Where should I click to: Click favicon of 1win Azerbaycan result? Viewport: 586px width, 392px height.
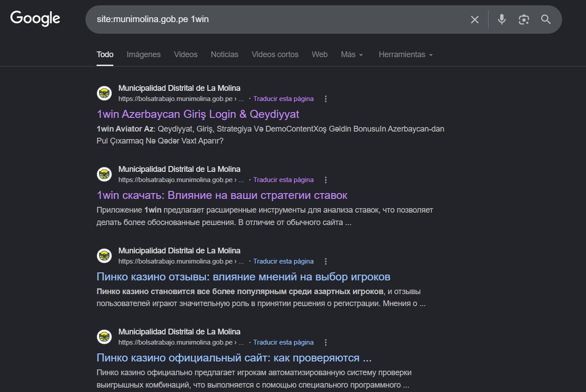tap(104, 93)
